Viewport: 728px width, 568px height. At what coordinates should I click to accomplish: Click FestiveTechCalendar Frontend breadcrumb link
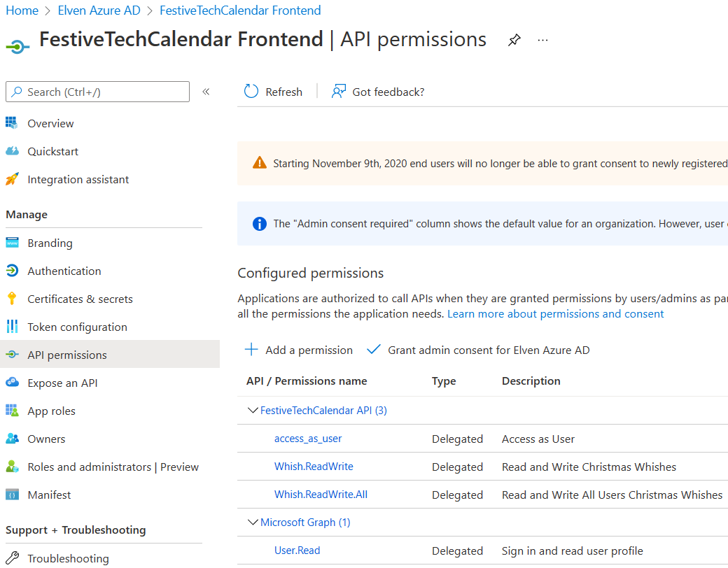(240, 10)
